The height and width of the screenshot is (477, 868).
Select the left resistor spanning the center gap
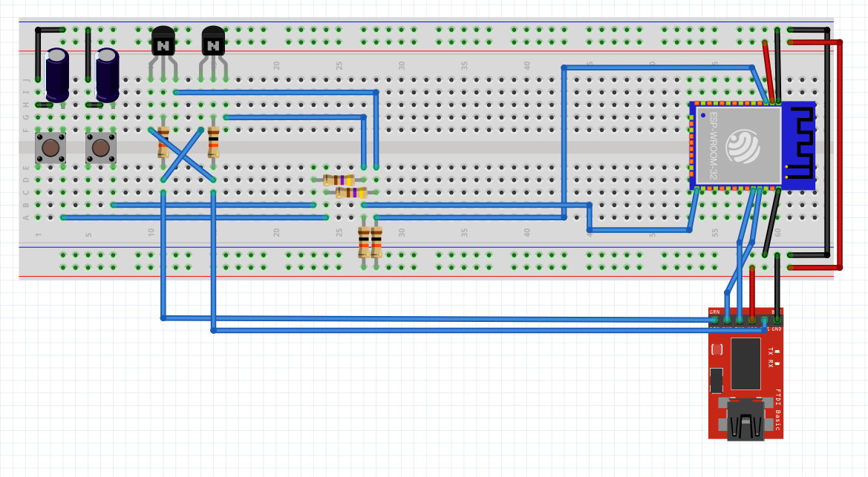(163, 142)
